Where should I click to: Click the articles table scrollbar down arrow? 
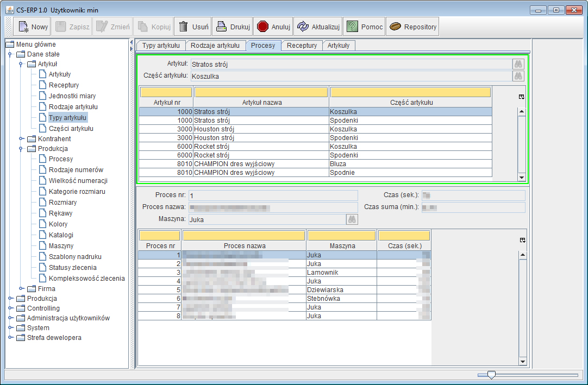pyautogui.click(x=522, y=178)
